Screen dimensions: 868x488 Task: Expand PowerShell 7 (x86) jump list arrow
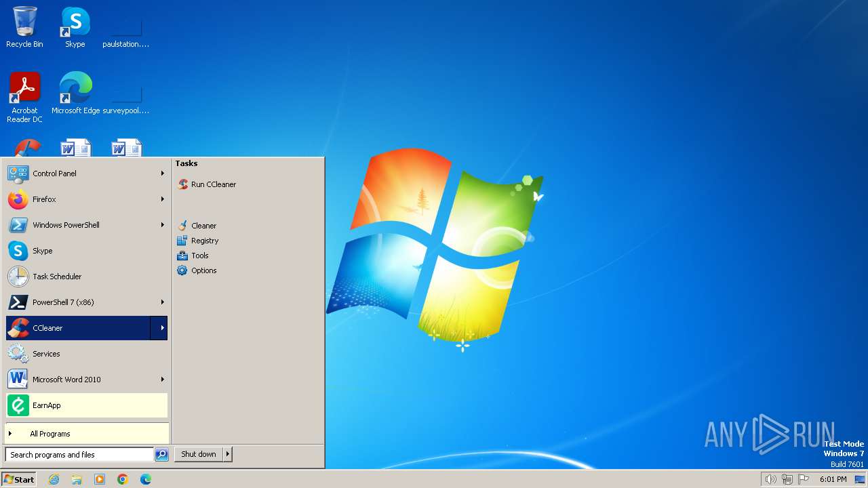point(162,302)
